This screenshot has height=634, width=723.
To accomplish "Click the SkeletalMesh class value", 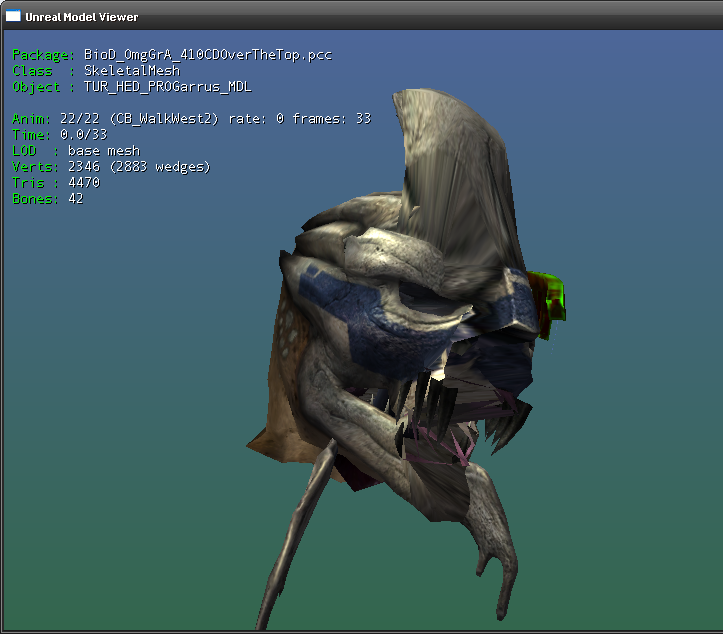I will tap(132, 71).
